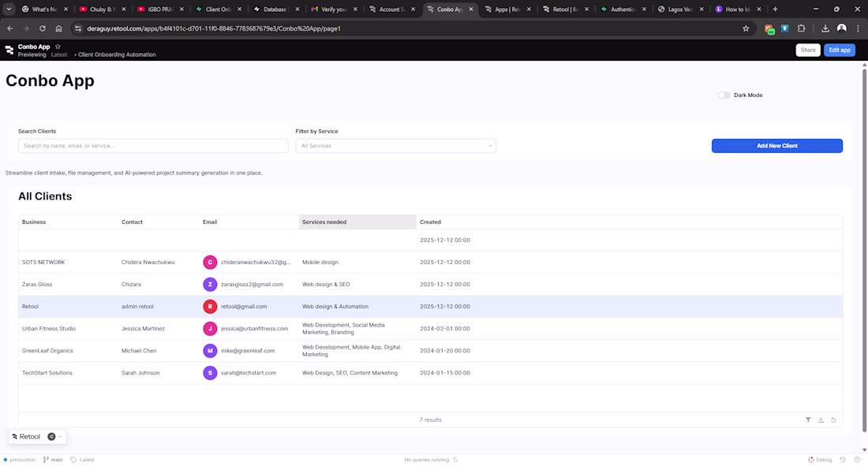Toggle the Dark Mode switch
Image resolution: width=868 pixels, height=466 pixels.
pyautogui.click(x=724, y=95)
